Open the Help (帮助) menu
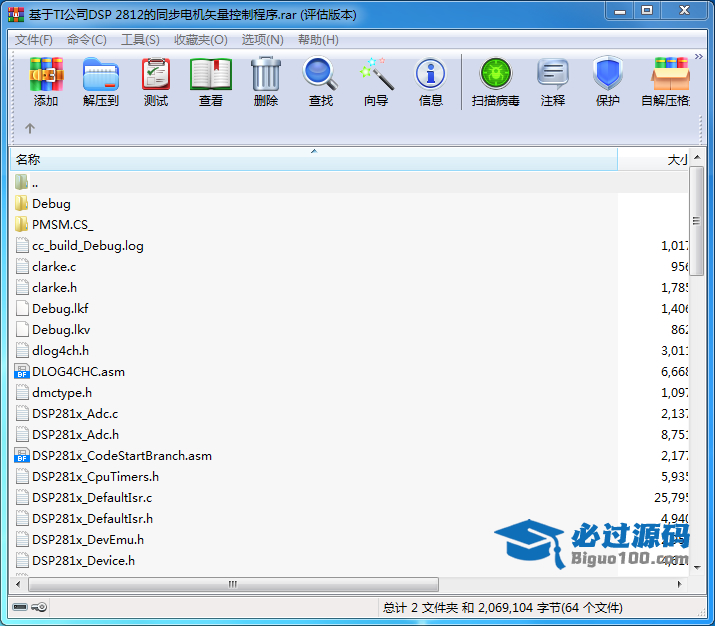 point(318,40)
